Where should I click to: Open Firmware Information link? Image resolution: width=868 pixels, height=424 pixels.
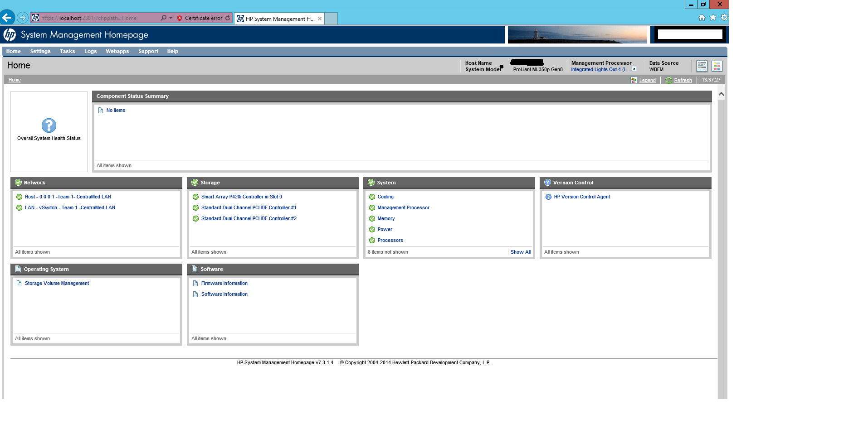click(x=224, y=284)
